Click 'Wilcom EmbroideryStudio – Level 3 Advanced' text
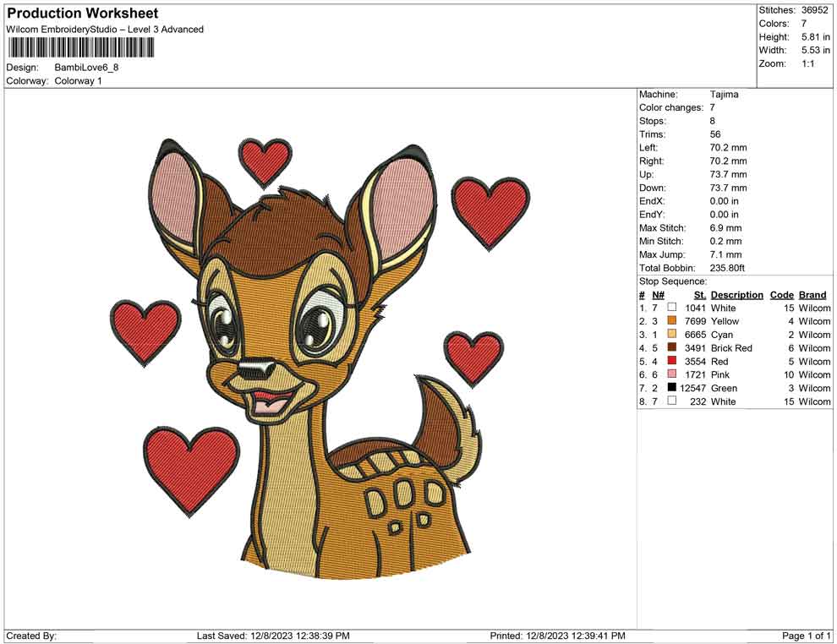Image resolution: width=837 pixels, height=644 pixels. pos(105,30)
